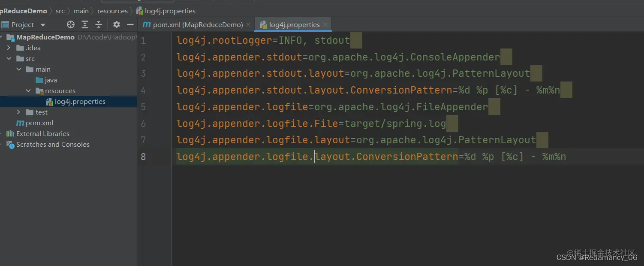The height and width of the screenshot is (266, 644).
Task: Collapse the resources folder arrow
Action: (28, 91)
